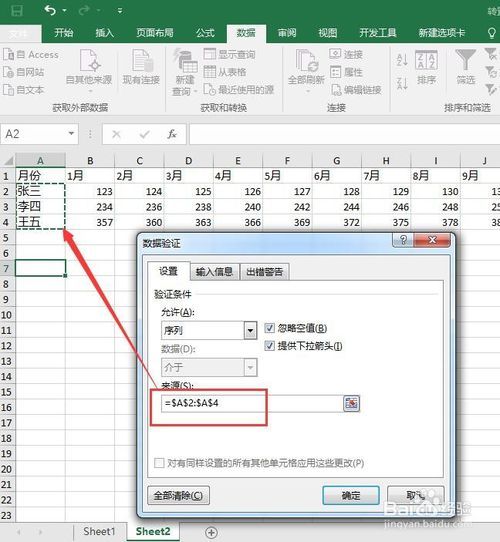Click the fx insert function icon

172,134
